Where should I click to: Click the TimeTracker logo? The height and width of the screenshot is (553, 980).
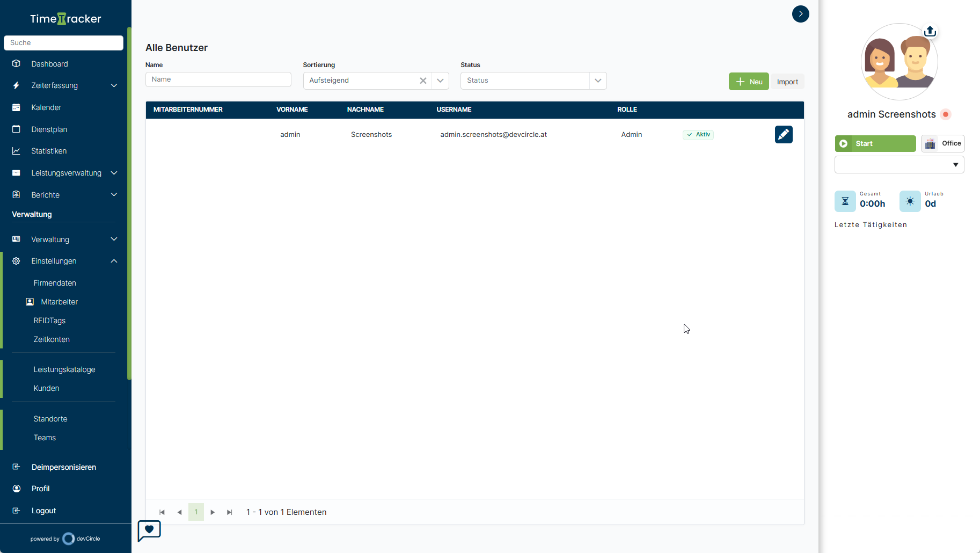pyautogui.click(x=65, y=19)
